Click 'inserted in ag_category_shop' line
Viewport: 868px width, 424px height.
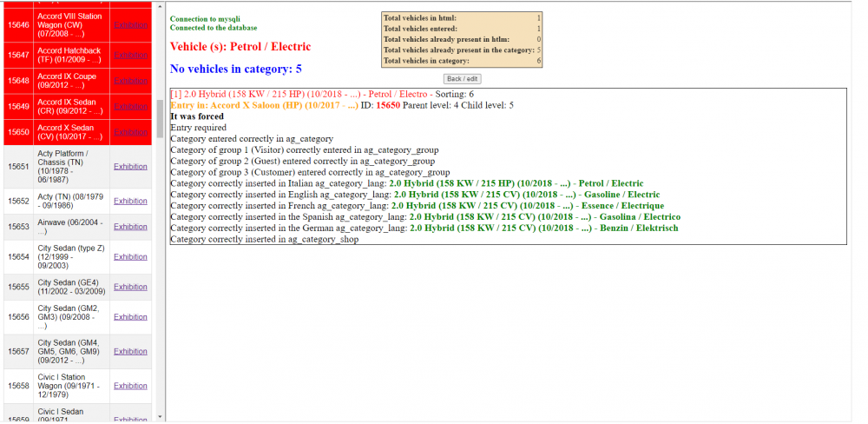(265, 240)
